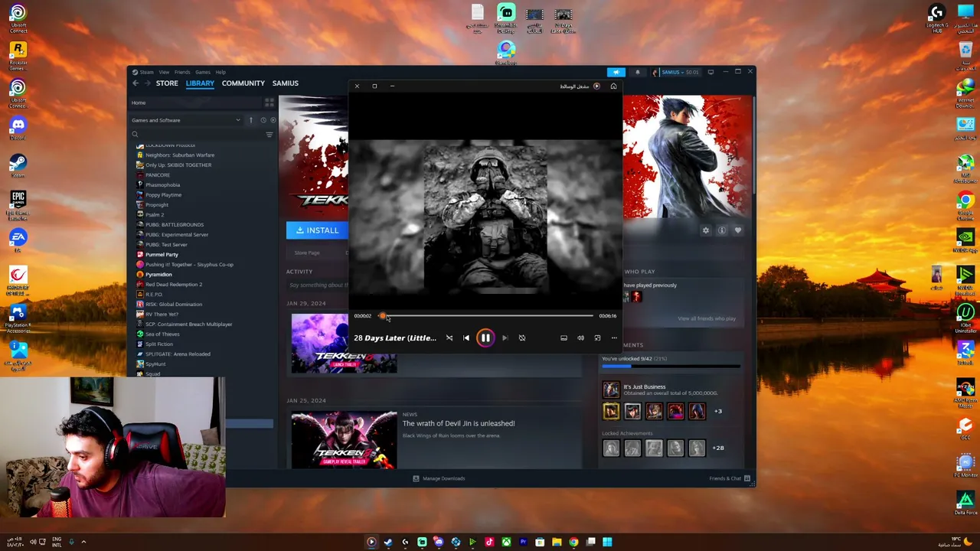This screenshot has height=551, width=980.
Task: Open Steam announcements megaphone
Action: tap(616, 72)
